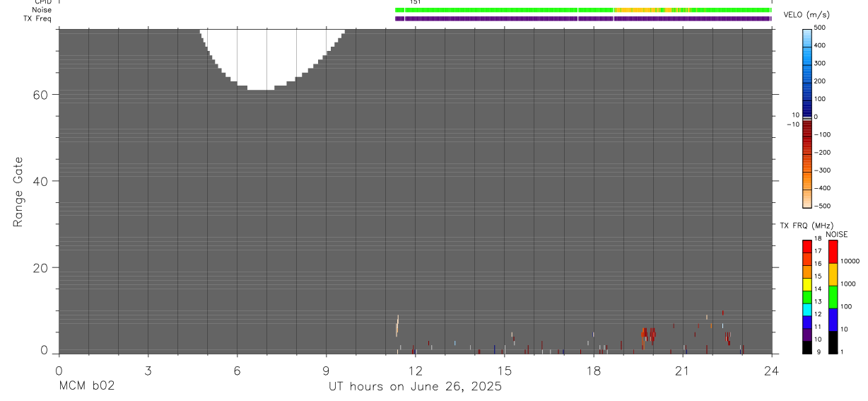
Task: Pick the red top swatch in NOISE legend
Action: pos(833,252)
